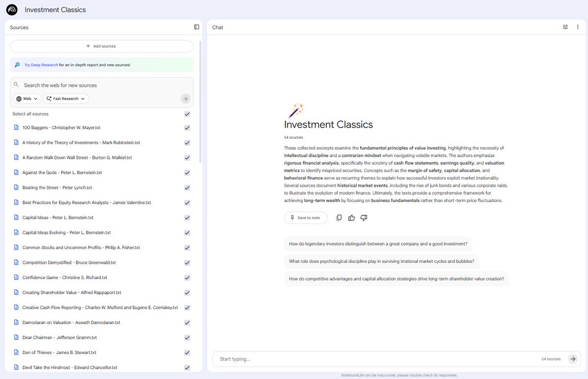Uncheck the 100 Baggers source checkbox
Image resolution: width=588 pixels, height=379 pixels.
click(187, 127)
